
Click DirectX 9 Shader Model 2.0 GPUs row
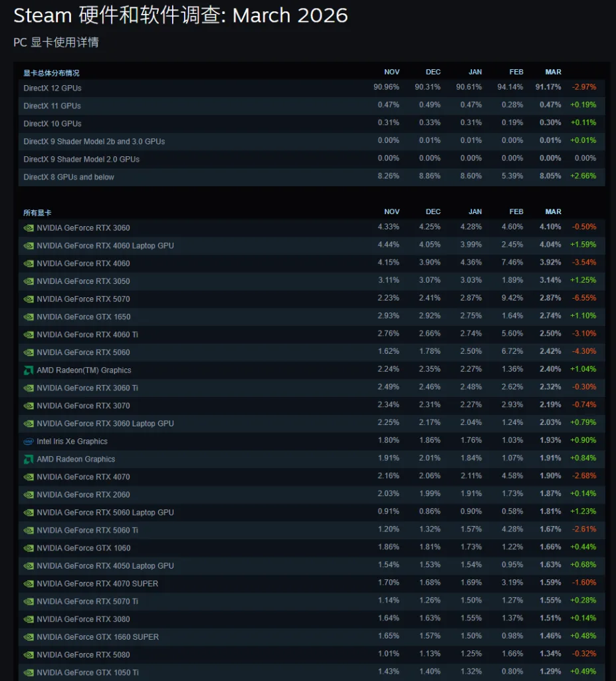click(81, 159)
